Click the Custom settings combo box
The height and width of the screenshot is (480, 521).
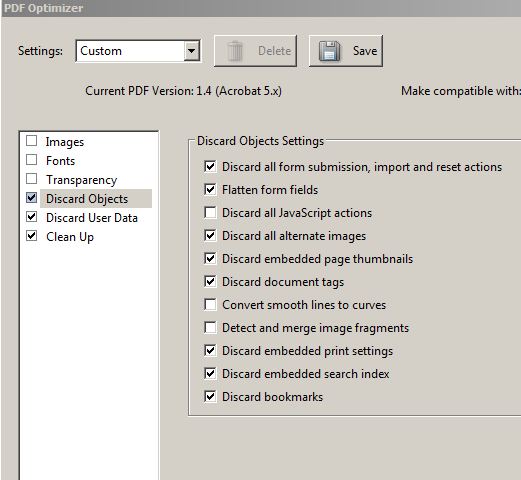click(x=138, y=51)
